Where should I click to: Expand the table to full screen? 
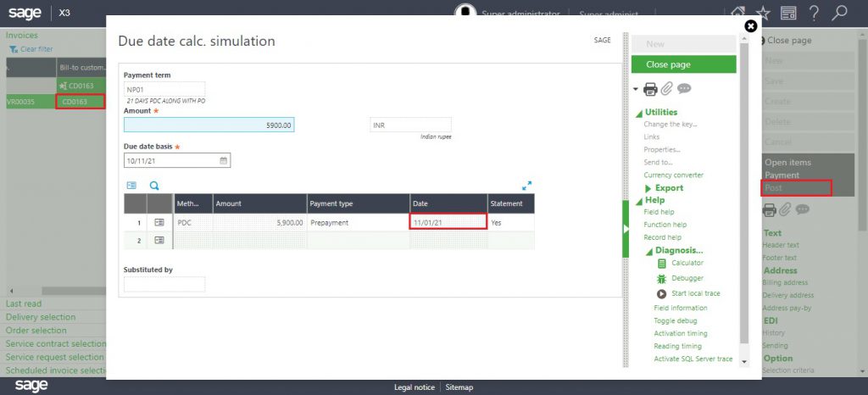[526, 185]
